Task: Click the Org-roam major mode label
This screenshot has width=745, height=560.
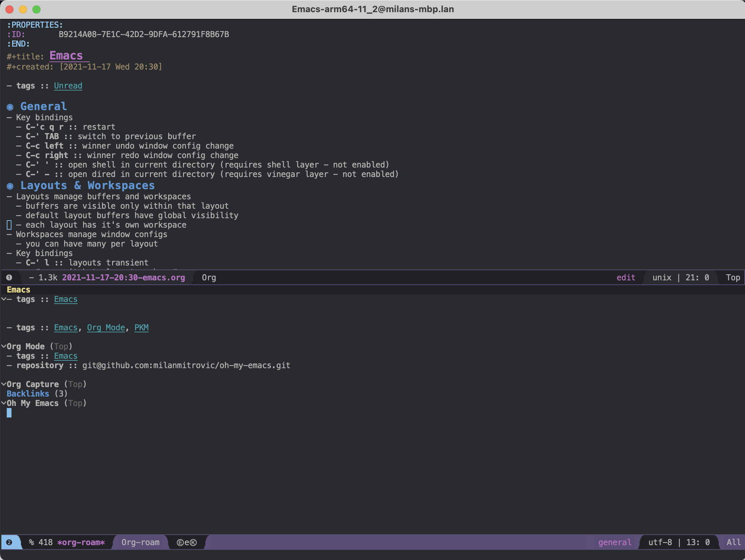Action: point(140,542)
